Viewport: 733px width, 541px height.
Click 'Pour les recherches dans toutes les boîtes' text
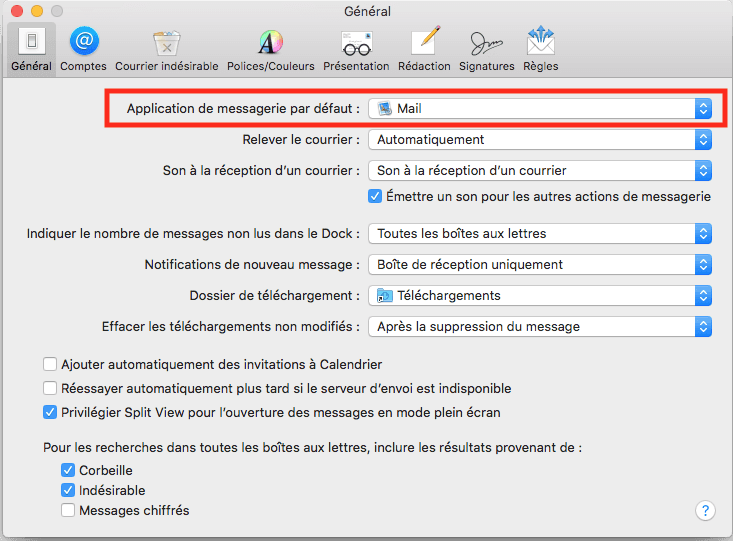[312, 447]
